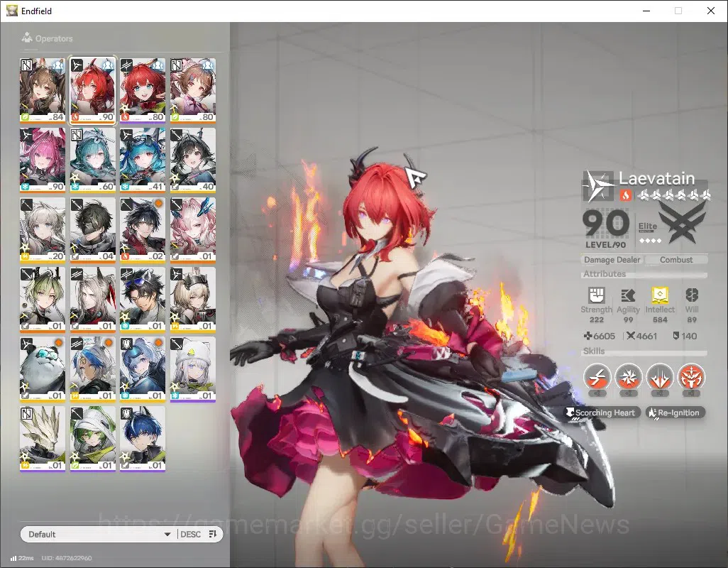Select the level 20 white-haired operator card

point(43,230)
